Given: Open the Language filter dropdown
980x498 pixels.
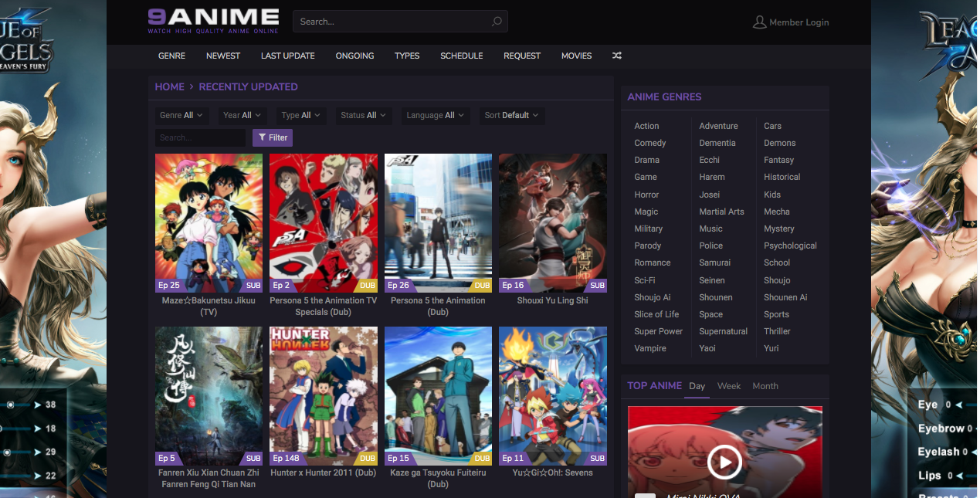Looking at the screenshot, I should pyautogui.click(x=436, y=115).
